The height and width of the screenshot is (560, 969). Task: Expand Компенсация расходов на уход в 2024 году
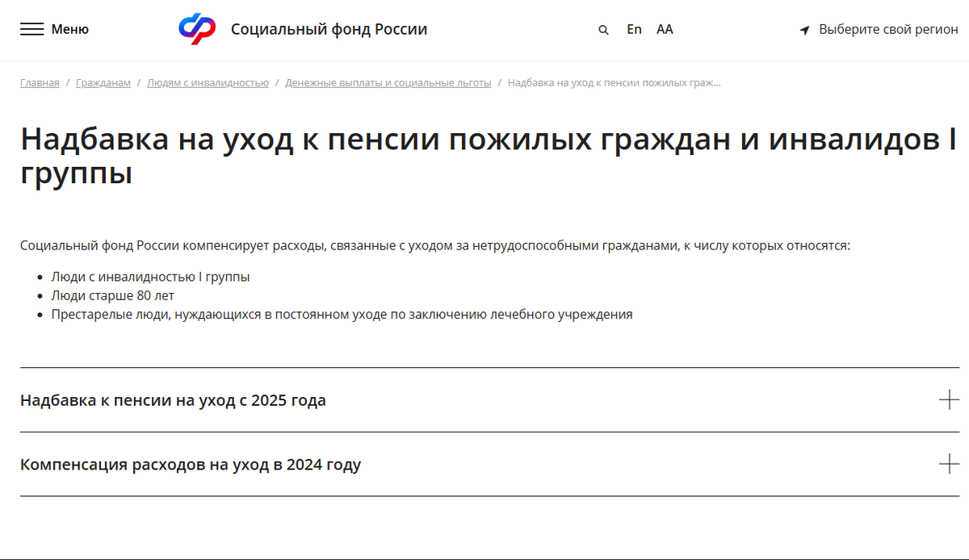pyautogui.click(x=490, y=464)
